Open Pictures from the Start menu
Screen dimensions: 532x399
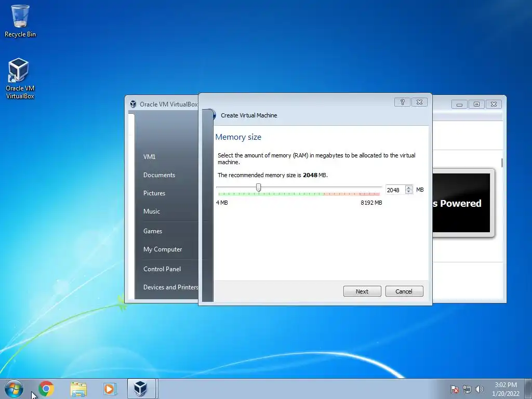(x=154, y=193)
